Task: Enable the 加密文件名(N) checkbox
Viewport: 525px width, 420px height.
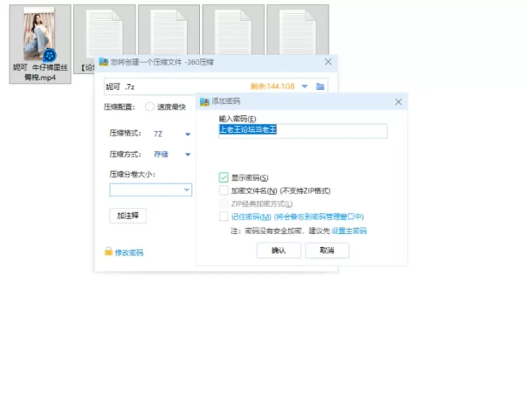Action: [223, 190]
